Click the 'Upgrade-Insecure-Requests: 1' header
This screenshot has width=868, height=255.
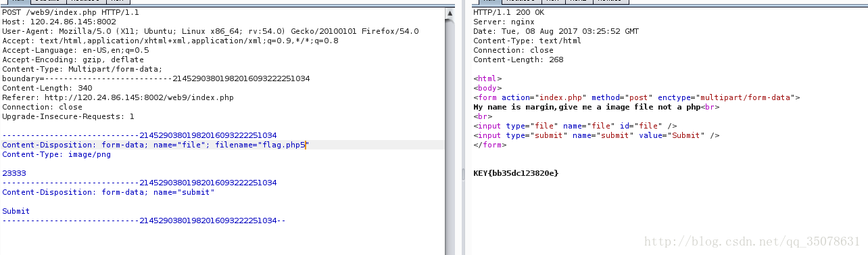click(x=68, y=116)
